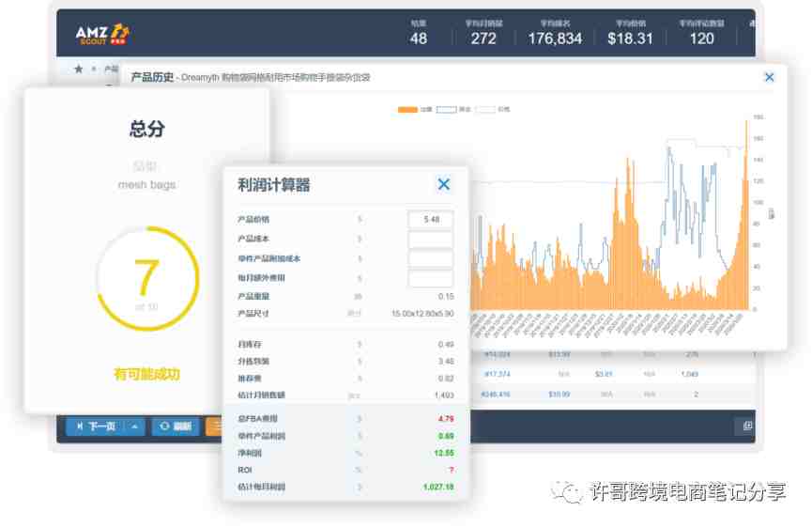Click the refresh icon button
This screenshot has width=812, height=527.
coord(176,426)
